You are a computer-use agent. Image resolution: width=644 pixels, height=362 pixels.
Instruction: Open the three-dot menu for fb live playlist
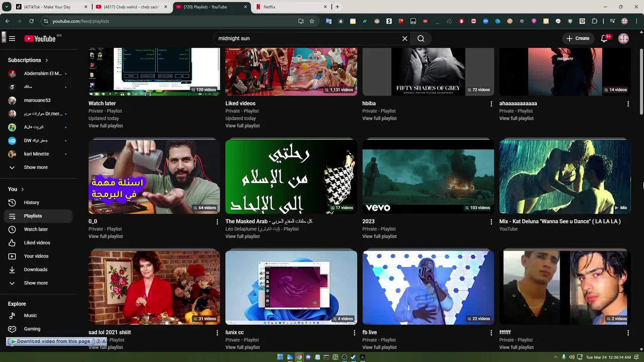[491, 333]
